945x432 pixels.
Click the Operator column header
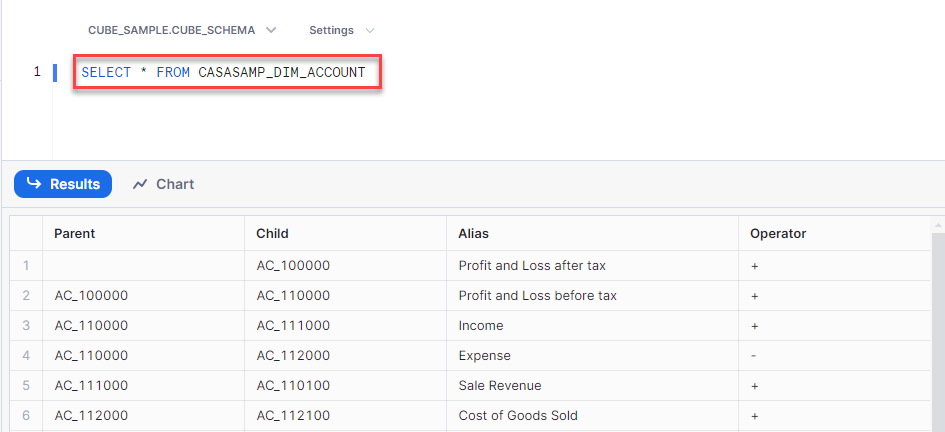tap(778, 233)
